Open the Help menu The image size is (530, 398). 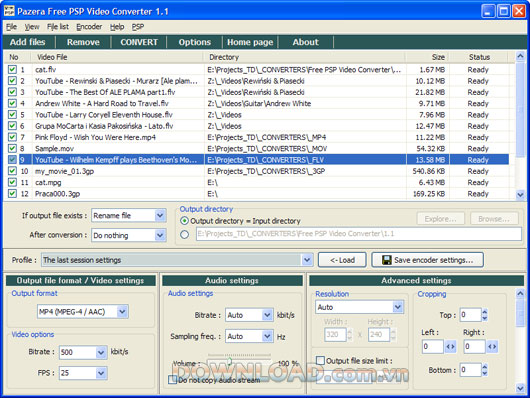tap(117, 27)
